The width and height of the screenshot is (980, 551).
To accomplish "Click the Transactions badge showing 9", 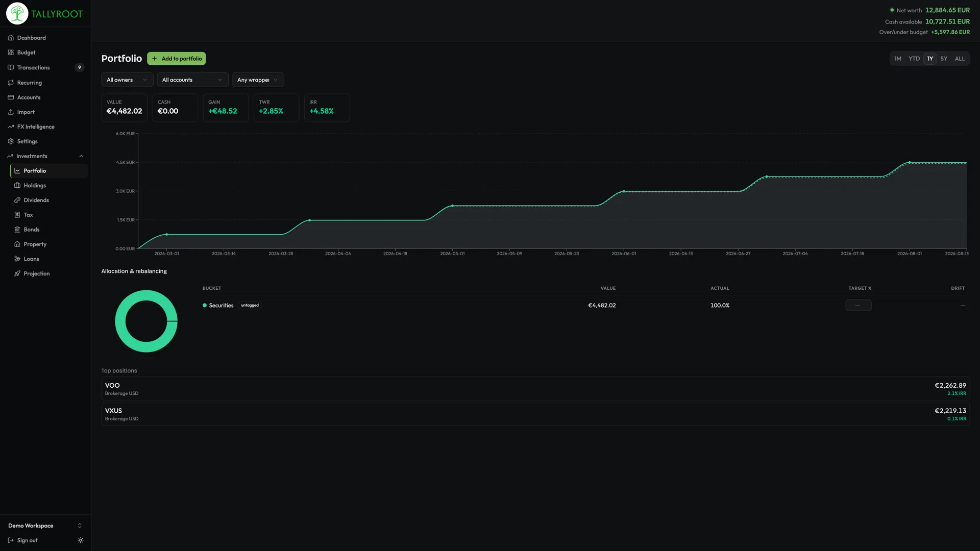I will tap(79, 67).
